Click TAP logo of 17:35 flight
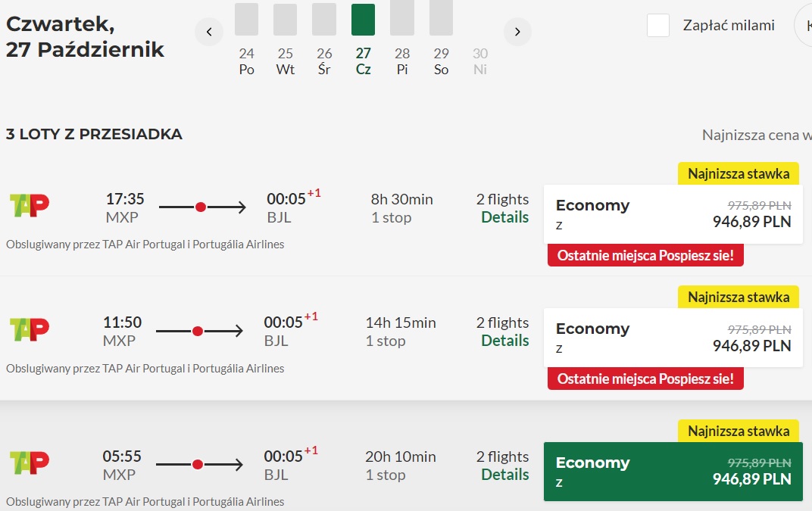 30,205
